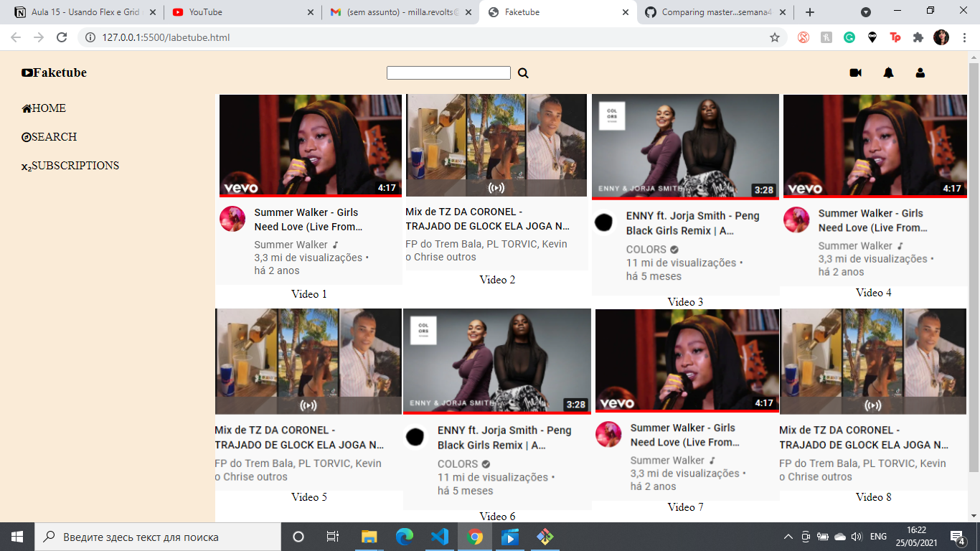Click the video camera upload icon
The width and height of the screenshot is (980, 551).
pos(855,72)
